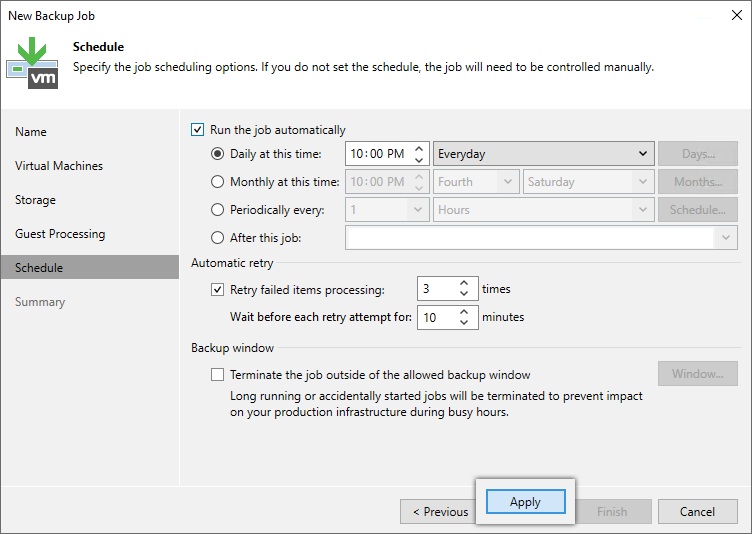Select After this job option

(x=217, y=237)
